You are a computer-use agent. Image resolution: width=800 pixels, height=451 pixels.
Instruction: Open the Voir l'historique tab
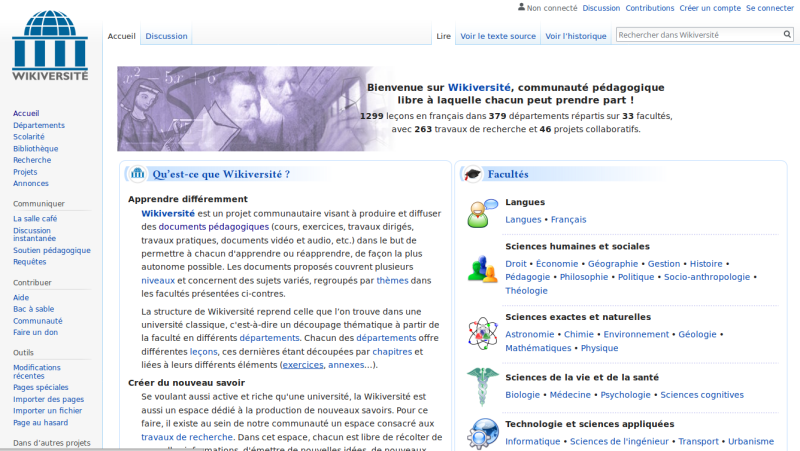[576, 36]
